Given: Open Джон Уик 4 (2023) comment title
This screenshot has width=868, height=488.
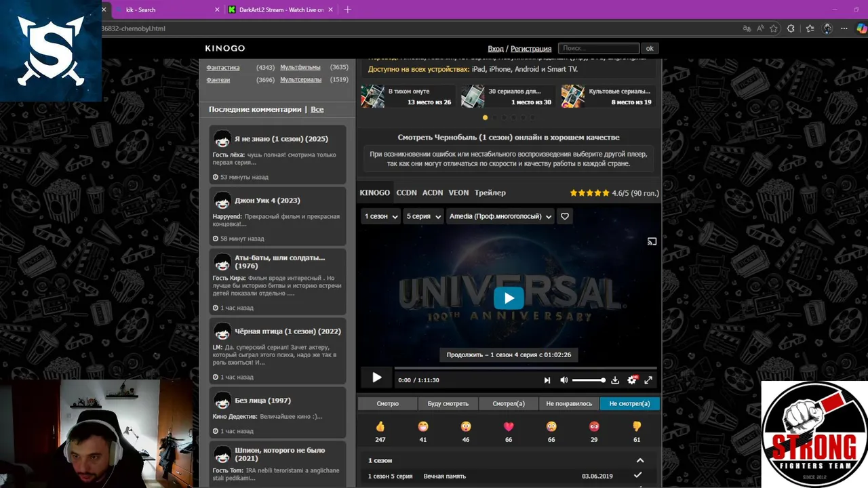Looking at the screenshot, I should point(267,201).
